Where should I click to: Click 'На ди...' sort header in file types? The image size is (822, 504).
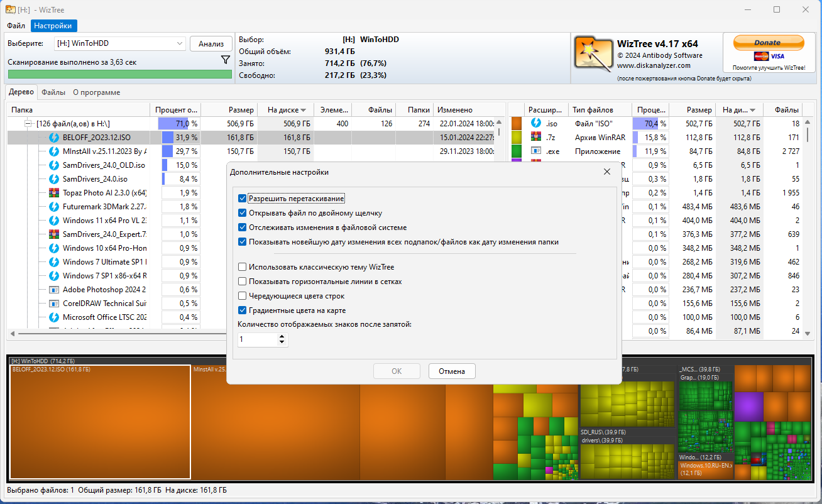click(739, 109)
